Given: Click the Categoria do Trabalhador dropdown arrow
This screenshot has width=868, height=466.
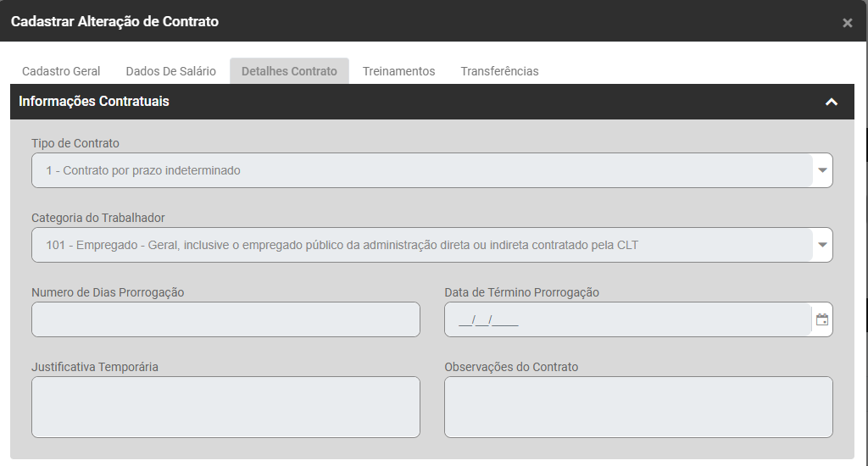Looking at the screenshot, I should point(821,245).
